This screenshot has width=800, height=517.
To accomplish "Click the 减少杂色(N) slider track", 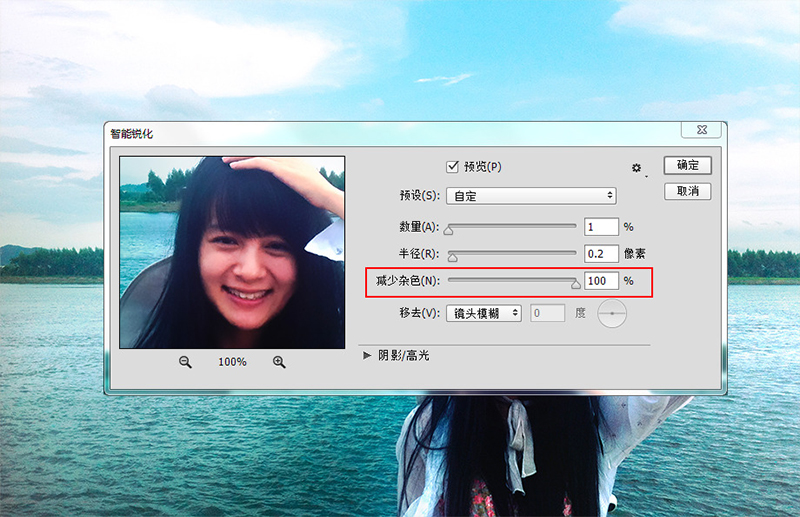I will 511,281.
